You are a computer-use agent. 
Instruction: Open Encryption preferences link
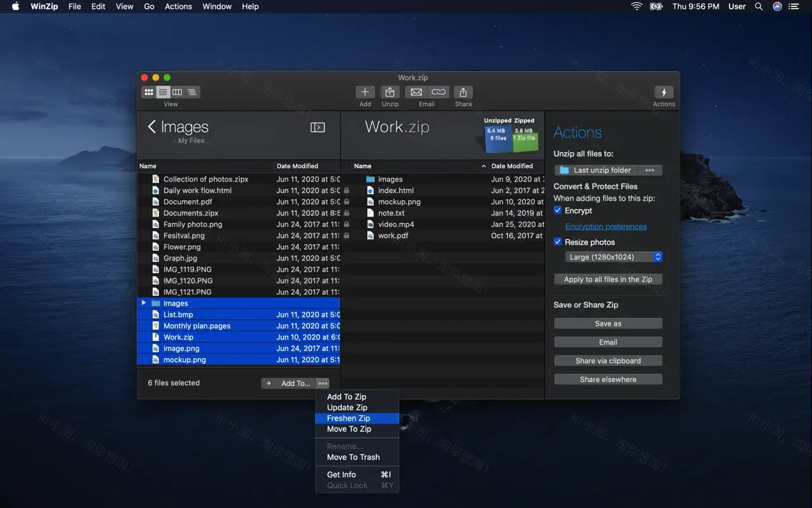tap(606, 226)
